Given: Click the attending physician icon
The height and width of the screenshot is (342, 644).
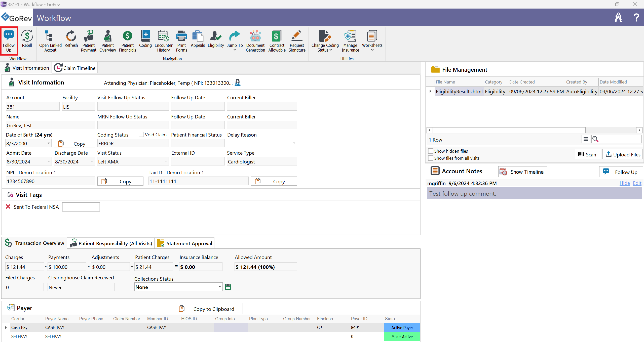Looking at the screenshot, I should click(x=238, y=82).
